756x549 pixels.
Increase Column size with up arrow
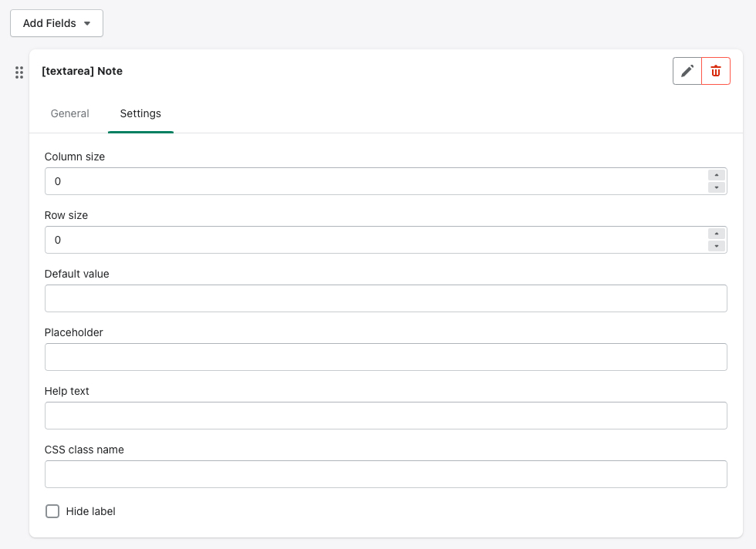[x=717, y=175]
